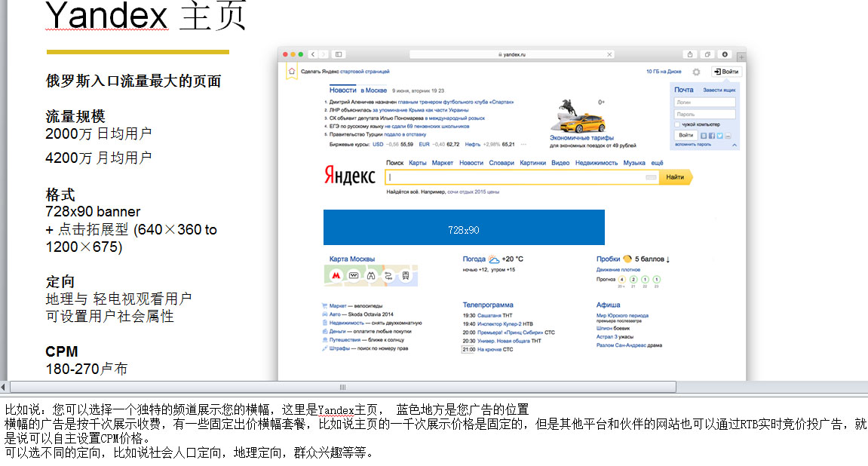Click the Facebook login icon in mail panel
This screenshot has width=868, height=466.
712,136
